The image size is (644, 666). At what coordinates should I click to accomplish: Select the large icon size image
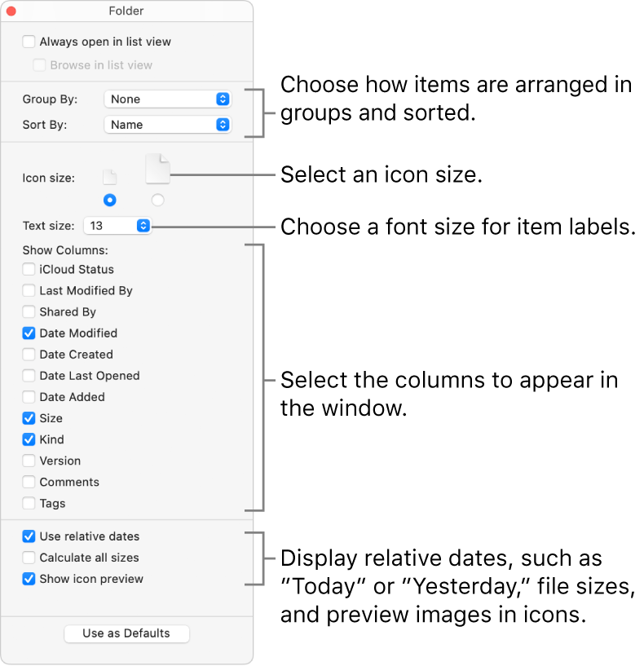pyautogui.click(x=157, y=168)
